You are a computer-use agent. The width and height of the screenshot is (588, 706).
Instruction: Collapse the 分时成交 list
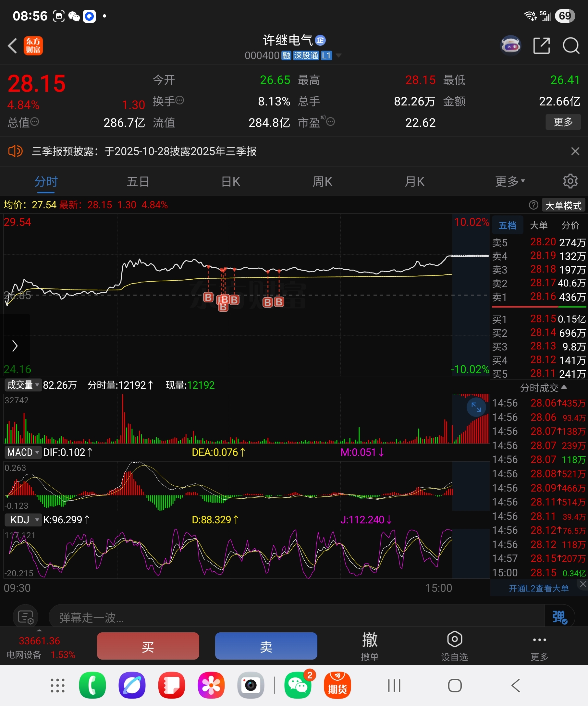543,388
